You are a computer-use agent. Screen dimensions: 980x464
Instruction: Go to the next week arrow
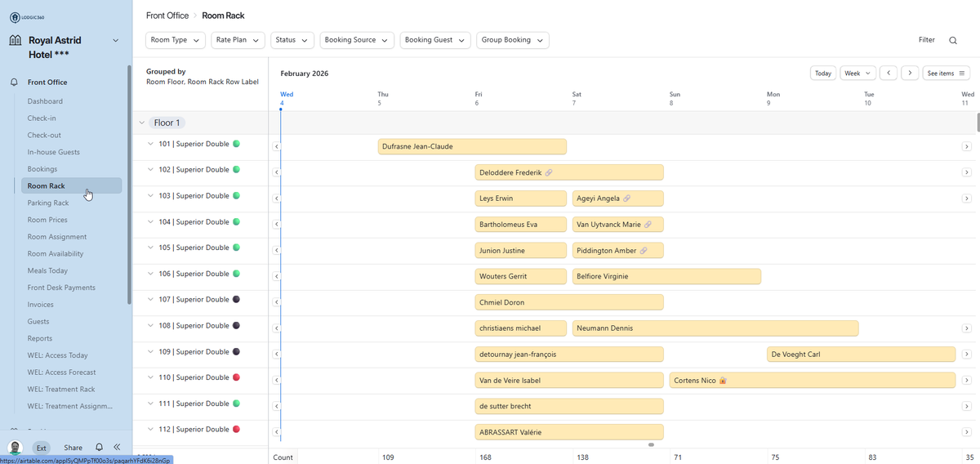point(911,73)
